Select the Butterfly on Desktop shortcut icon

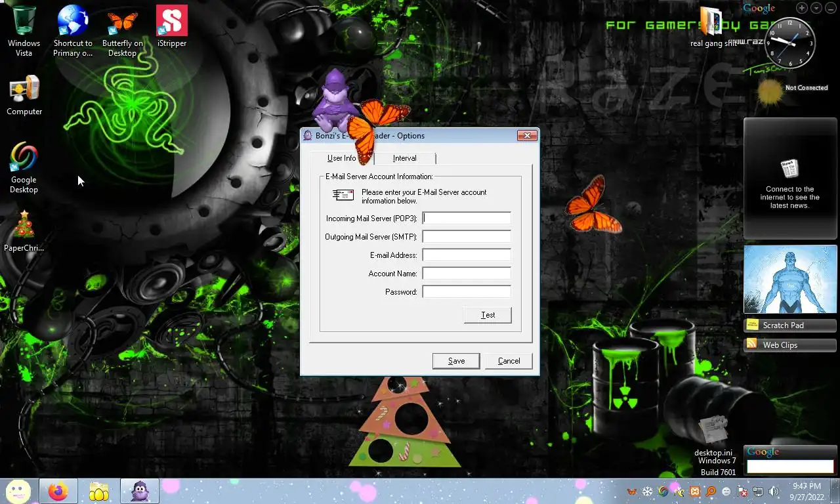(122, 30)
